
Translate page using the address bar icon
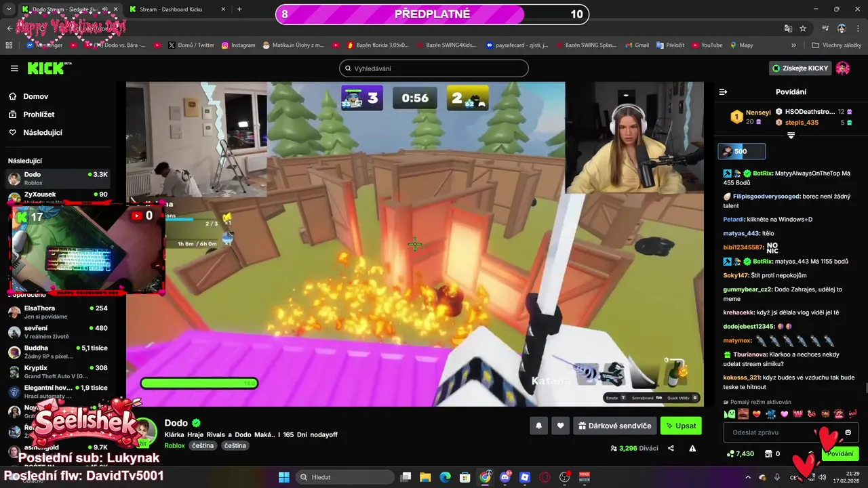click(788, 28)
